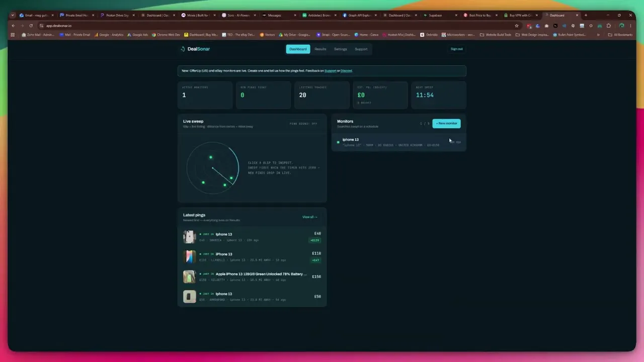This screenshot has width=644, height=362.
Task: Open the Debridio bookmark
Action: pos(429,35)
